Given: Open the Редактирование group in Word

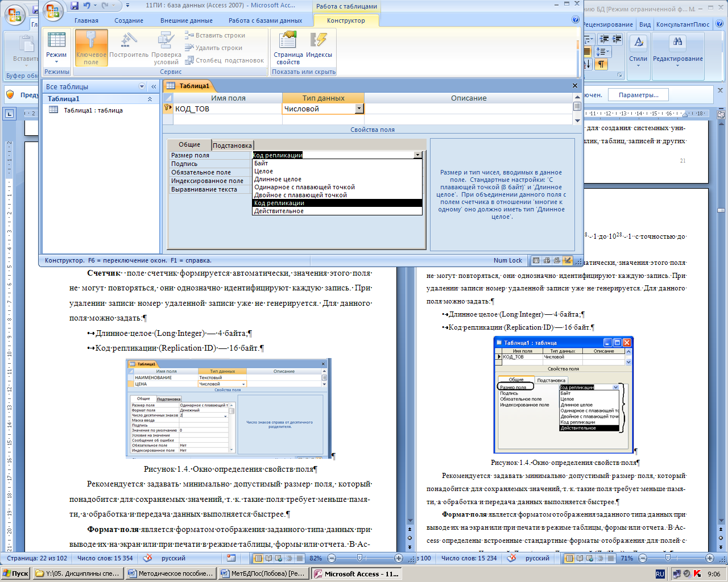Looking at the screenshot, I should point(677,50).
